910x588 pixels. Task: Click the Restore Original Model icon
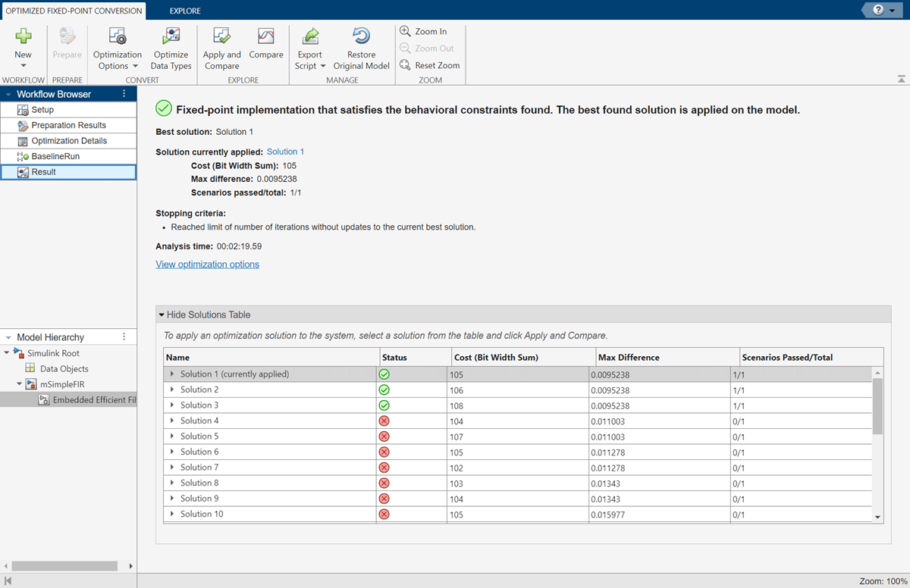[361, 36]
